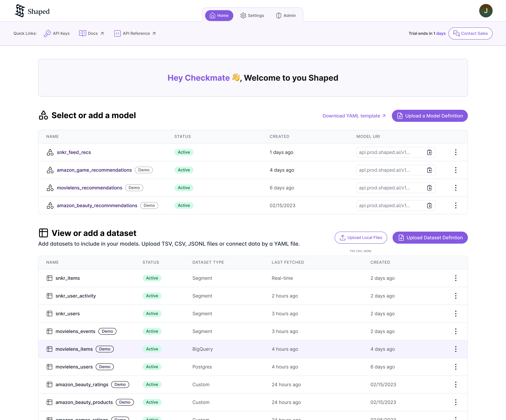Select the movielens_recommendations model URI field
Image resolution: width=506 pixels, height=420 pixels.
tap(396, 188)
